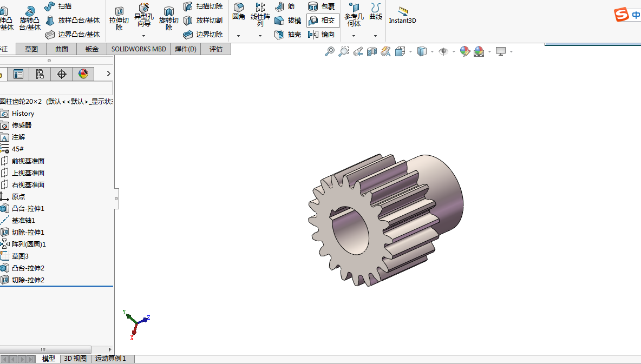The image size is (641, 364).
Task: Select 阵列(圆周)1 in the feature tree
Action: point(29,244)
